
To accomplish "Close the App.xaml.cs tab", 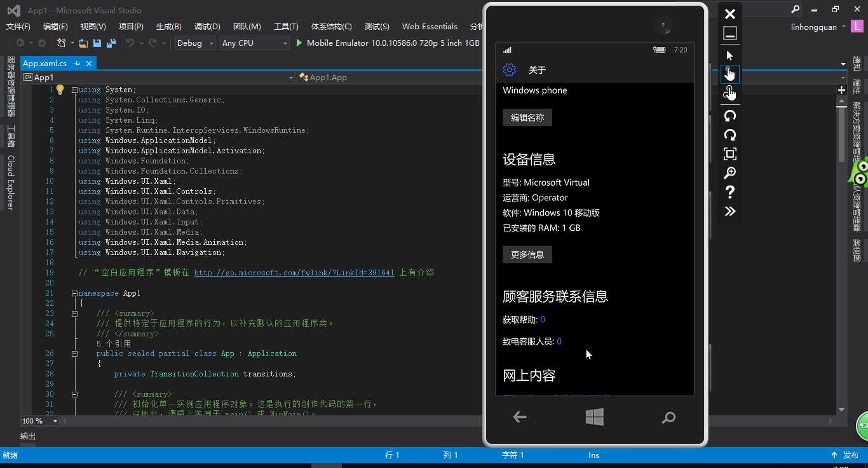I will 89,64.
